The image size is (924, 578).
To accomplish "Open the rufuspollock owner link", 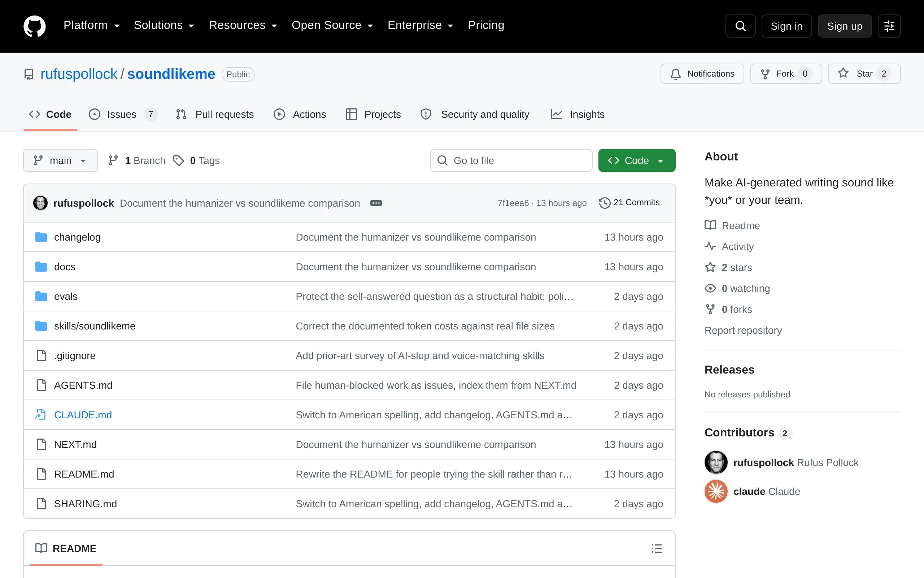I will (x=79, y=74).
